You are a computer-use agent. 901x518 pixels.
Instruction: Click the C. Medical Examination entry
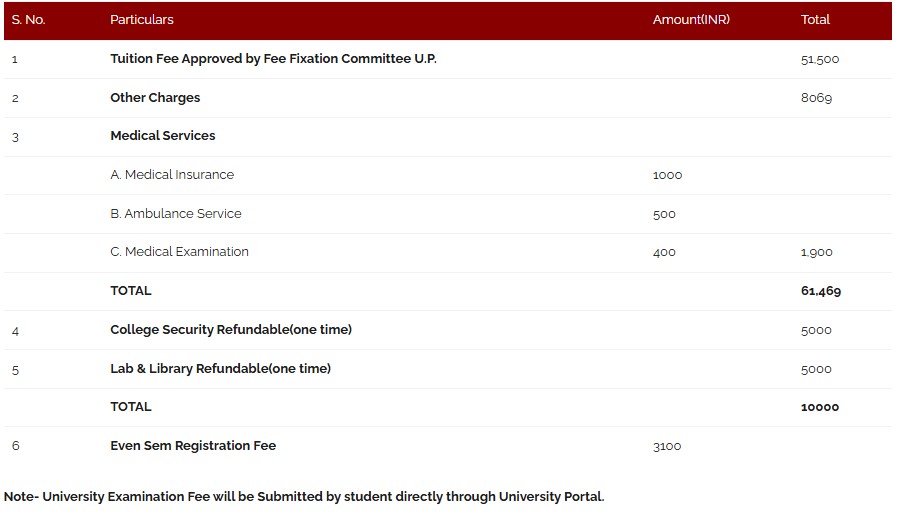179,252
